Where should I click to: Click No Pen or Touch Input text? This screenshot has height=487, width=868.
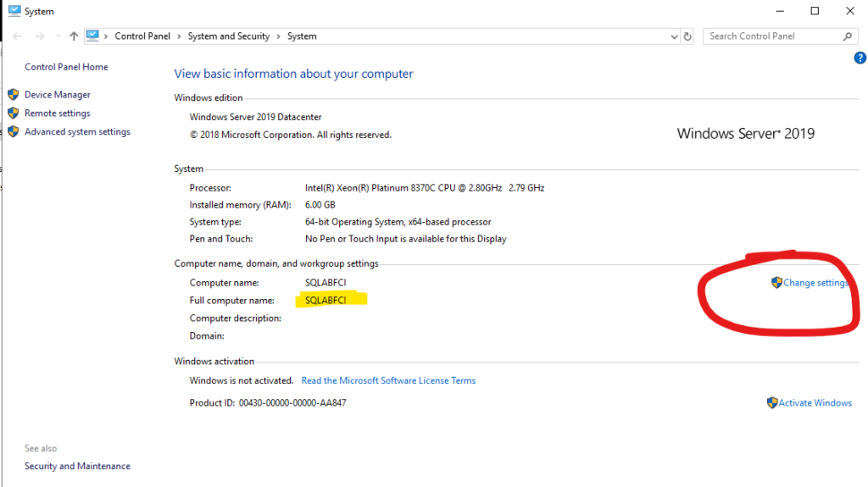click(406, 239)
